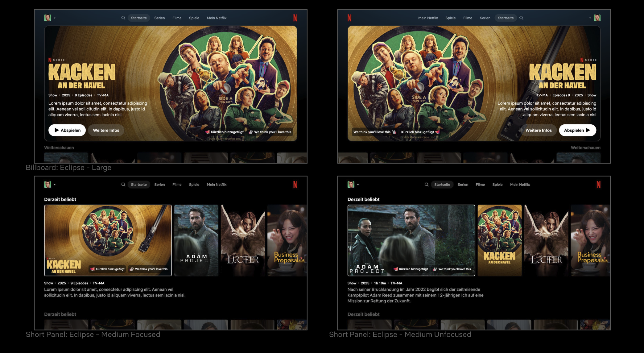This screenshot has width=644, height=353.
Task: Select wide Adam Project card in Medium Unfocused panel
Action: click(411, 240)
